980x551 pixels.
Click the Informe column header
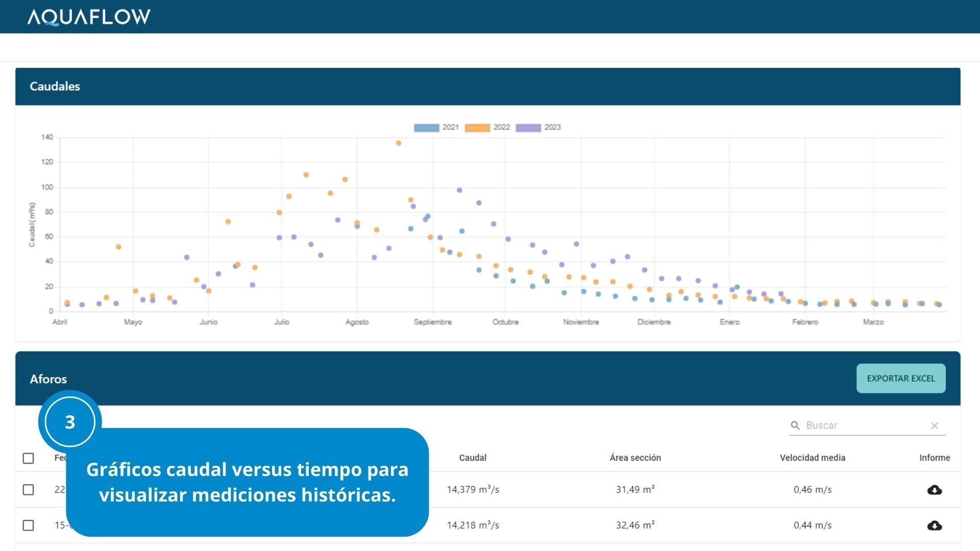point(935,458)
